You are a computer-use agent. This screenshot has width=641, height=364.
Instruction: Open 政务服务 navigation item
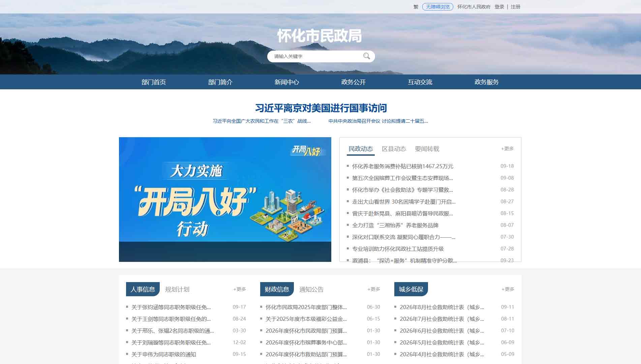[x=487, y=82]
